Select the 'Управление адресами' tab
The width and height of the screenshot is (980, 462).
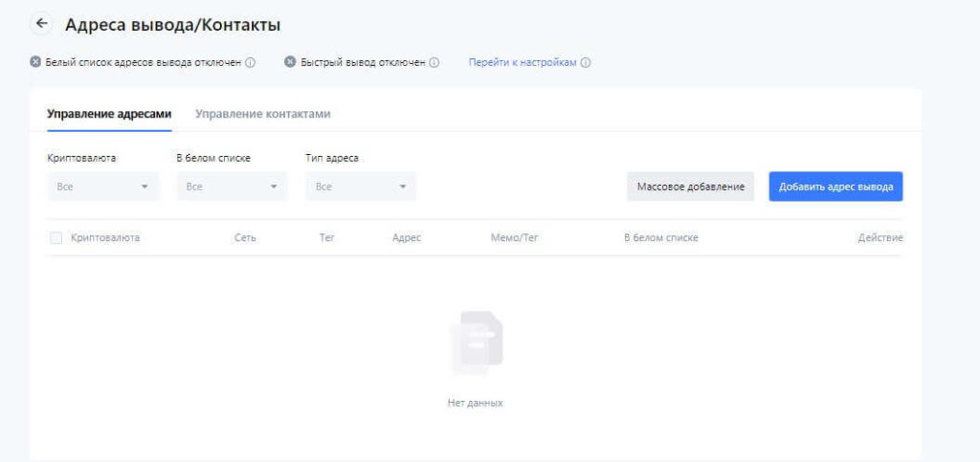click(109, 114)
